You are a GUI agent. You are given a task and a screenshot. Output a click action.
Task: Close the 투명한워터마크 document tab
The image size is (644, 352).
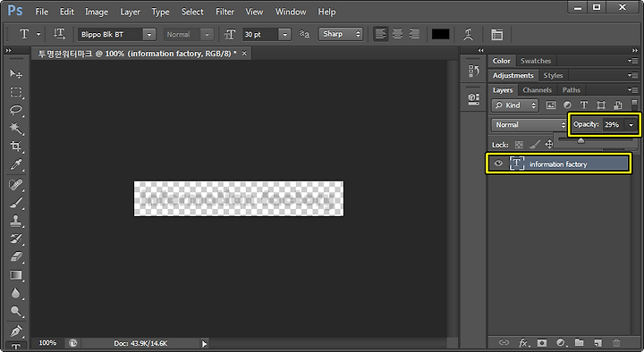[244, 54]
